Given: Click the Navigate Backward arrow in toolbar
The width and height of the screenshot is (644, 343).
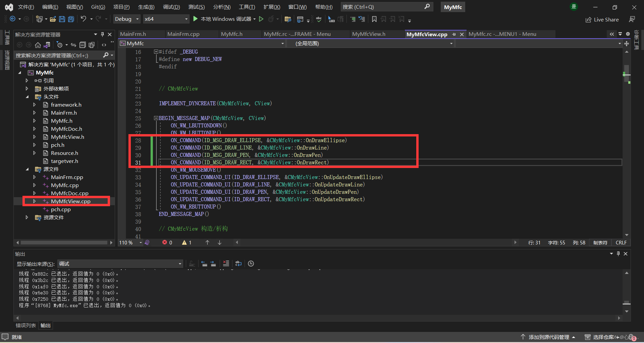Looking at the screenshot, I should 12,19.
